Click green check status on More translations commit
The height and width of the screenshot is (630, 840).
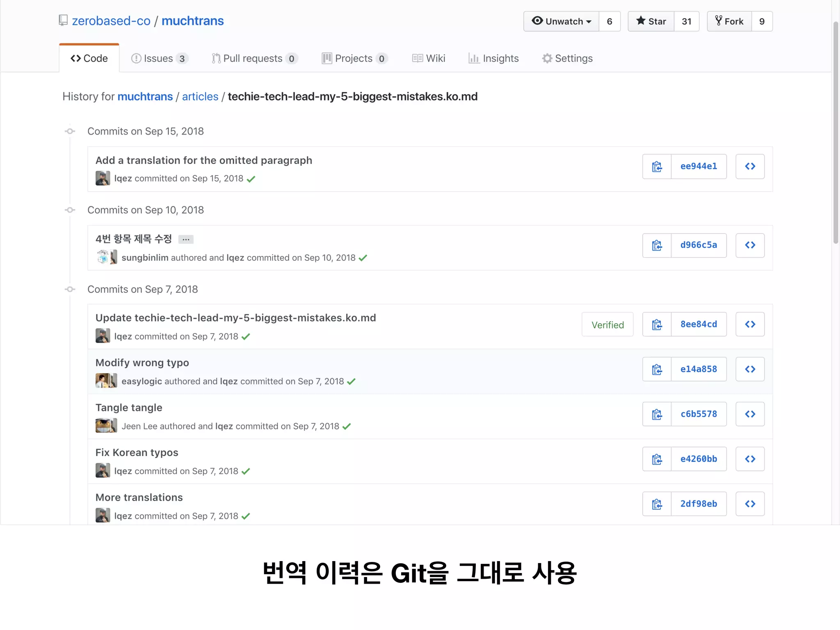tap(246, 516)
